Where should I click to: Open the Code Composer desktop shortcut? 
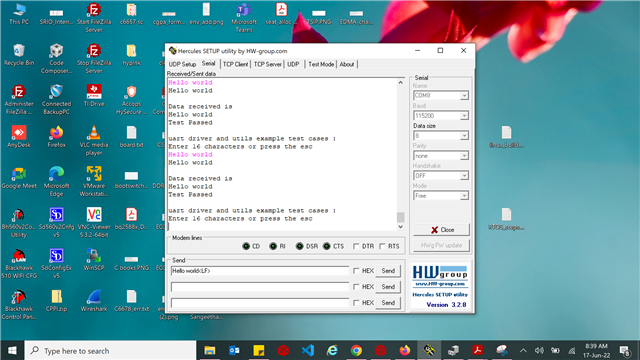pos(56,58)
